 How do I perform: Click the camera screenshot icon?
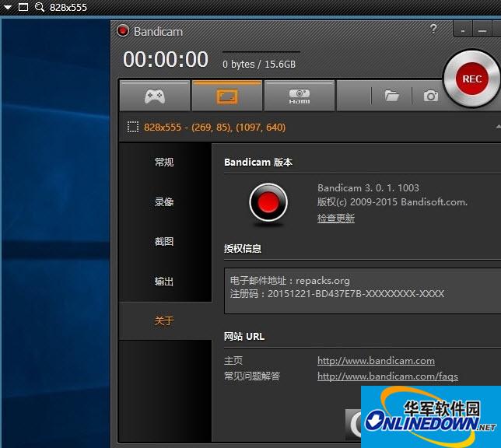pyautogui.click(x=430, y=96)
